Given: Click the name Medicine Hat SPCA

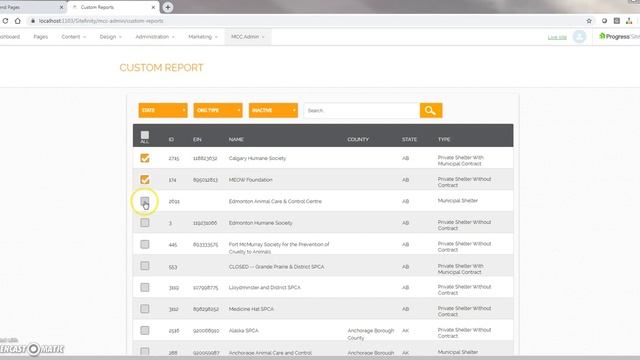Looking at the screenshot, I should 251,309.
